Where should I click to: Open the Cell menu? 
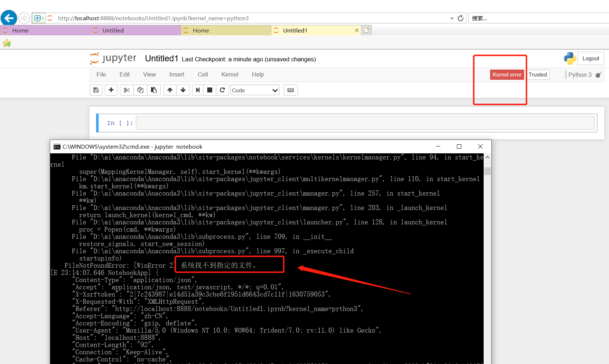(x=203, y=74)
